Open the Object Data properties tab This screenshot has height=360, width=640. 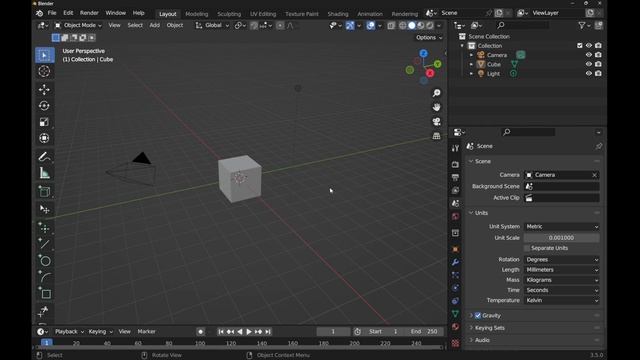point(456,313)
